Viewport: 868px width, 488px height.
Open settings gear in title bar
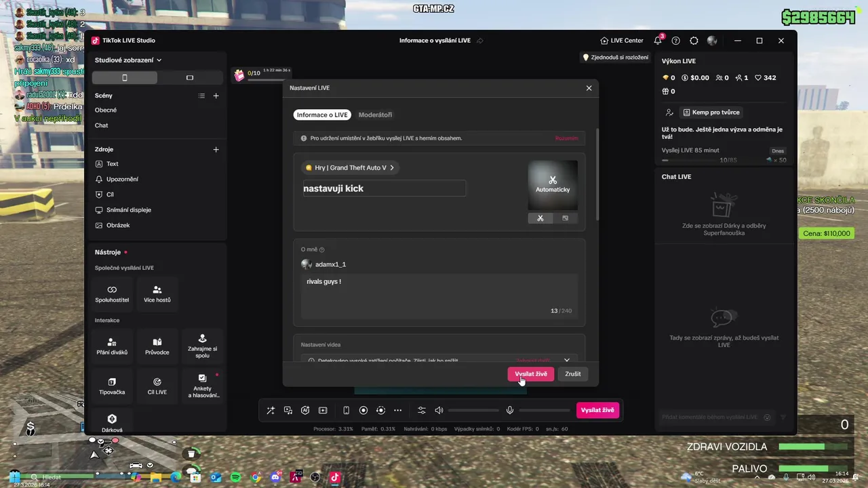(x=694, y=41)
